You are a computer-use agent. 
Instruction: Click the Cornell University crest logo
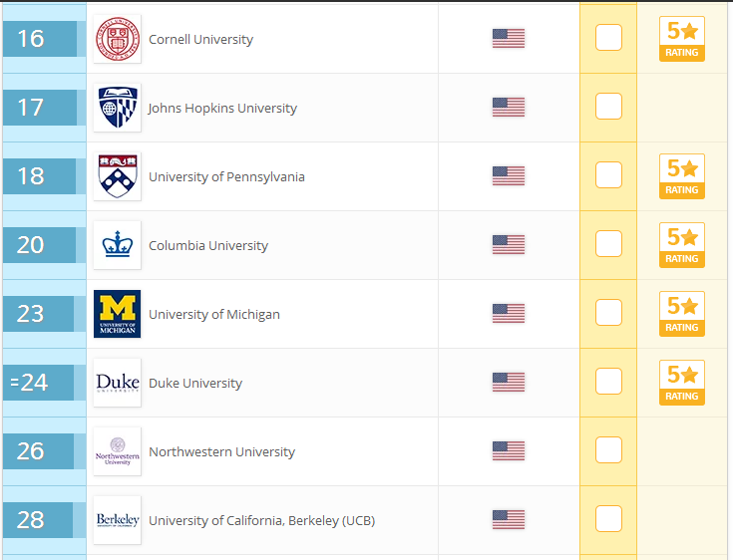click(118, 39)
